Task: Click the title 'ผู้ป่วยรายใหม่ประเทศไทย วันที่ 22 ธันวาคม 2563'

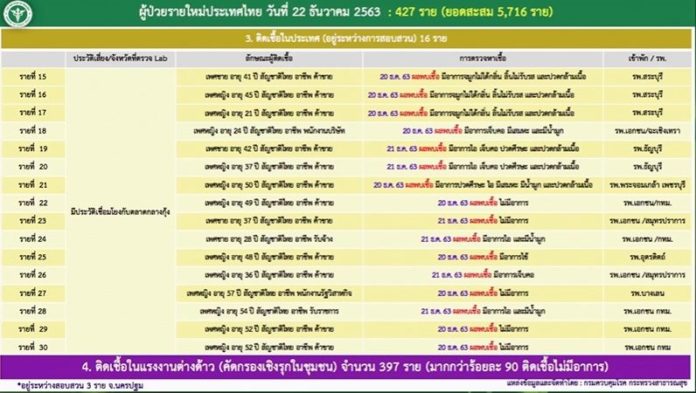Action: [260, 12]
